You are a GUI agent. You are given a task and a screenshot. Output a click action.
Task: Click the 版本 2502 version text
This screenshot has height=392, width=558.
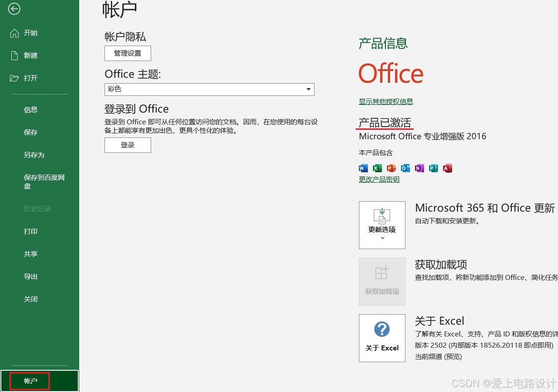(x=484, y=345)
